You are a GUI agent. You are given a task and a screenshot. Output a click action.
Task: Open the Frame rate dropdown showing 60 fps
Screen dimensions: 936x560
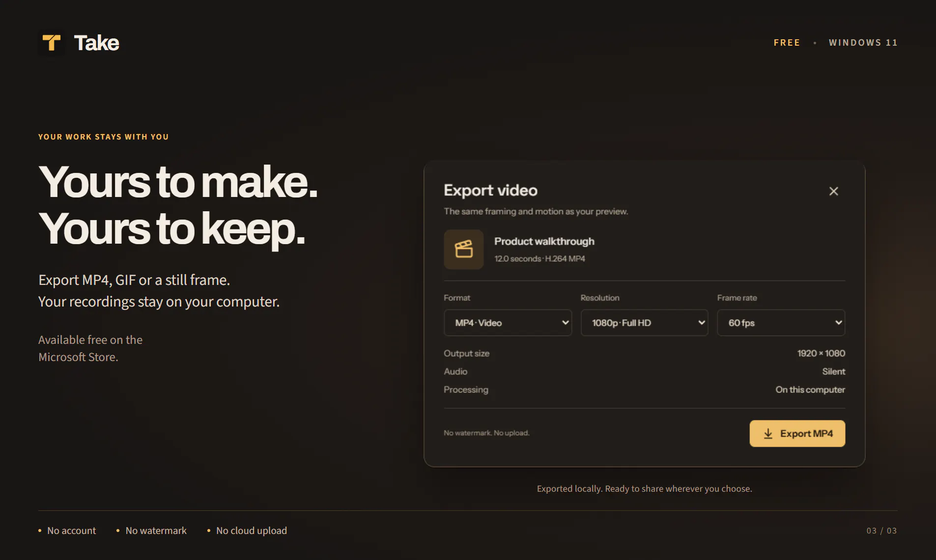781,323
